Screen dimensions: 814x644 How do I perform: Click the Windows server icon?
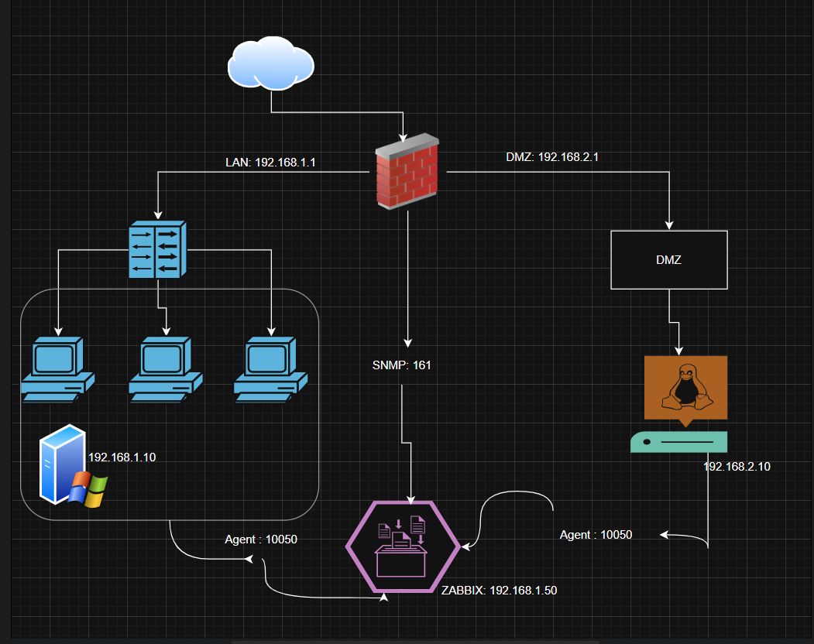click(x=74, y=466)
